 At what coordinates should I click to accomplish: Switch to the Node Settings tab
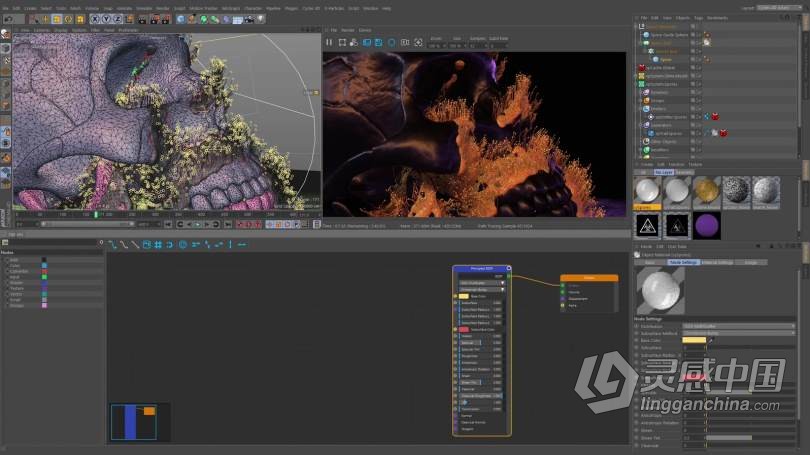[x=683, y=262]
